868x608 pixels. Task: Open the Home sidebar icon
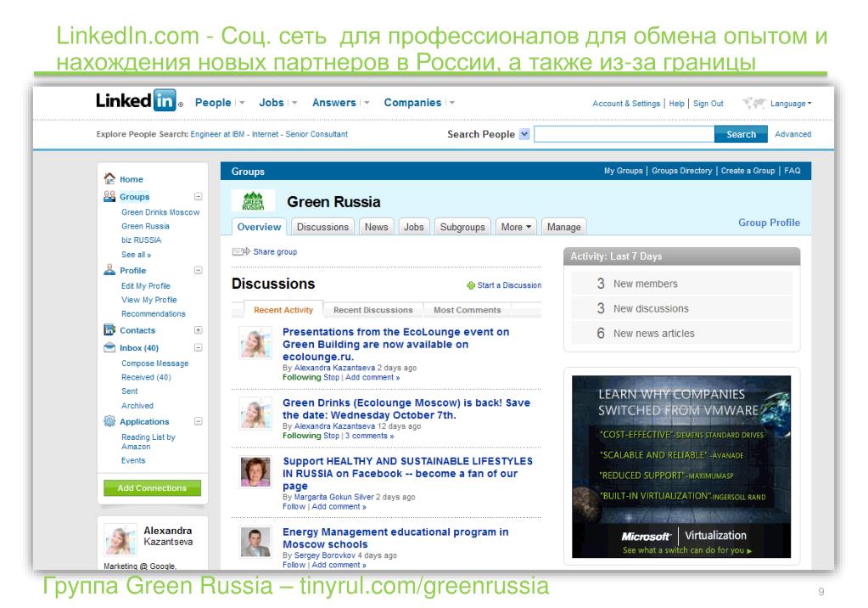pos(109,178)
